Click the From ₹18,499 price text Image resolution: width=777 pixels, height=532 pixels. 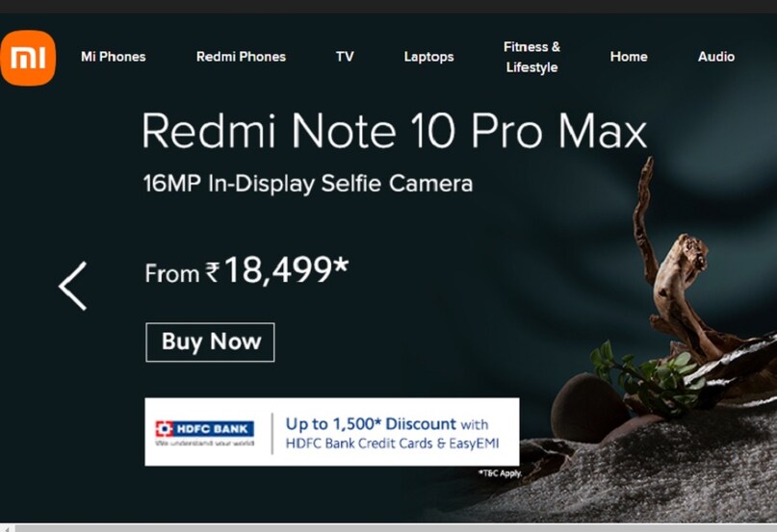tap(246, 270)
